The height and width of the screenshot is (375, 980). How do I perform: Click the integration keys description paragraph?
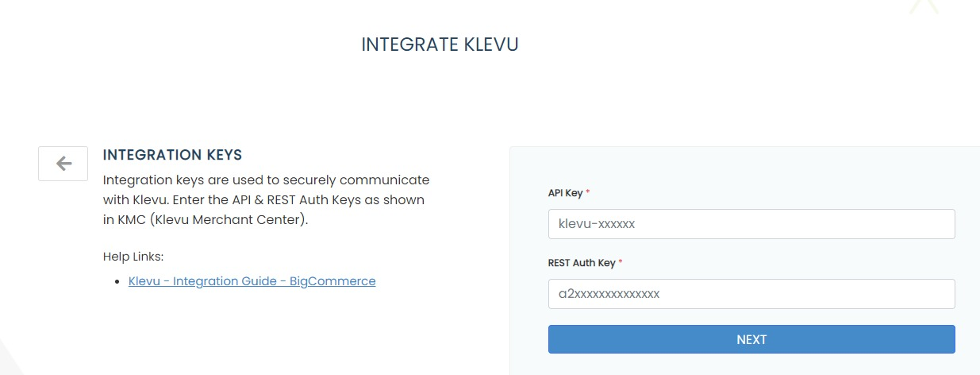point(266,200)
